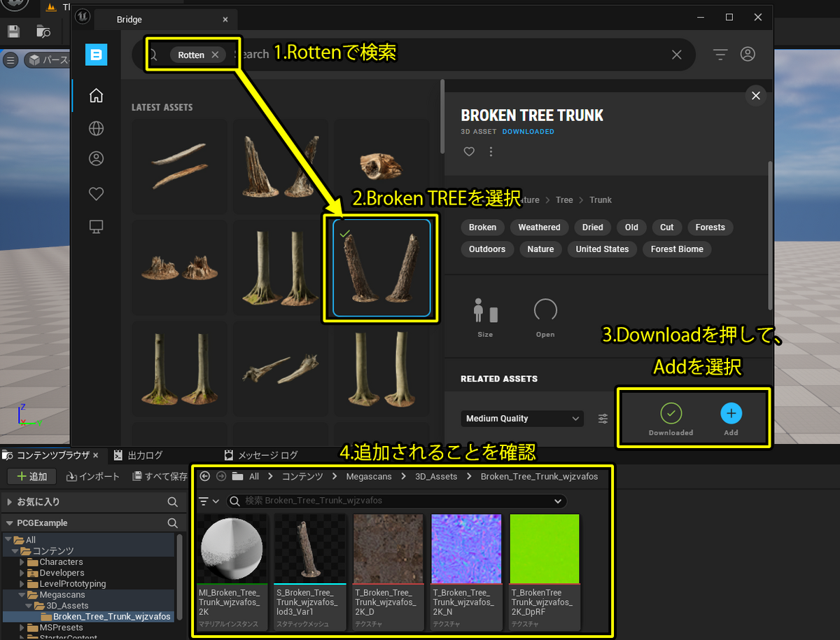The width and height of the screenshot is (840, 640).
Task: Search icon in お気に入り header
Action: coord(172,502)
